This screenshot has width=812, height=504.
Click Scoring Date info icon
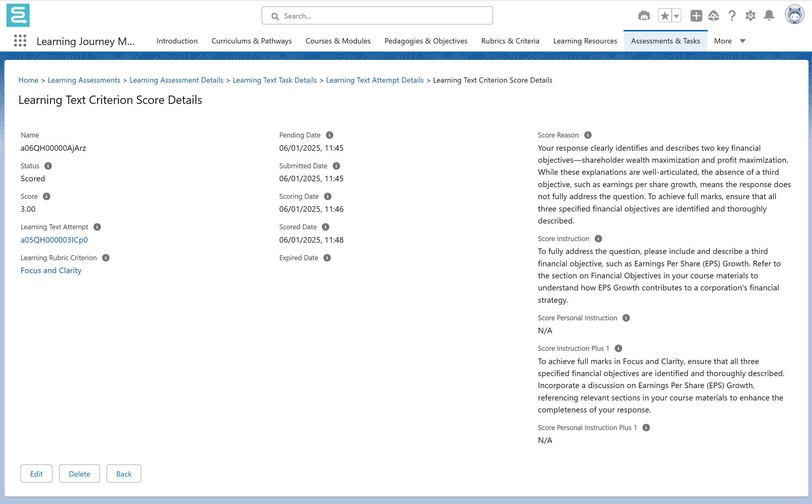click(327, 196)
